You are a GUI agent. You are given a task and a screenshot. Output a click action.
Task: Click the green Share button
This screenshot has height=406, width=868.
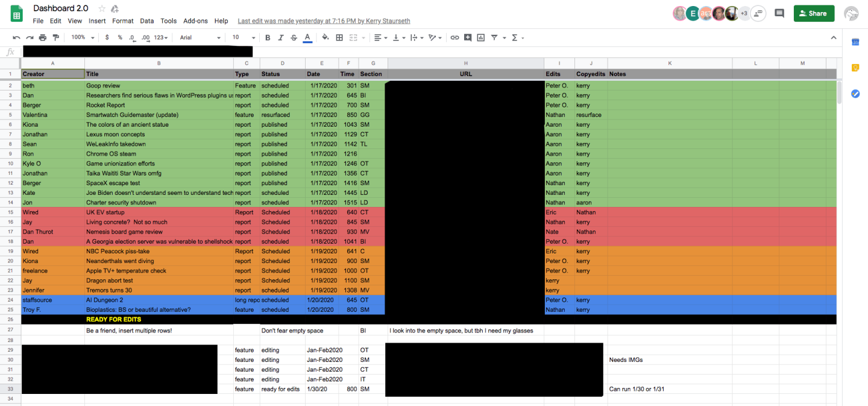point(814,13)
